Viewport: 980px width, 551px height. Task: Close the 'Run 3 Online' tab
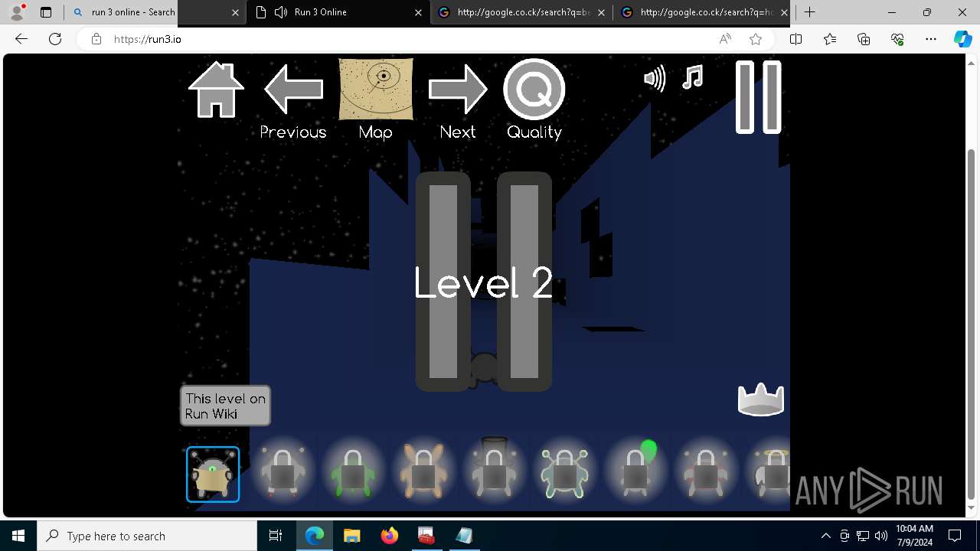click(x=418, y=12)
